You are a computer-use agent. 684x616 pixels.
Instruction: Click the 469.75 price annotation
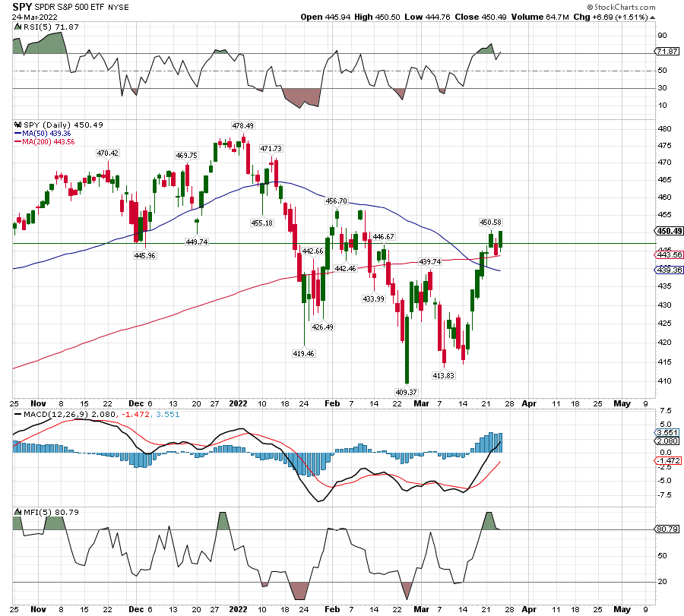click(x=186, y=155)
